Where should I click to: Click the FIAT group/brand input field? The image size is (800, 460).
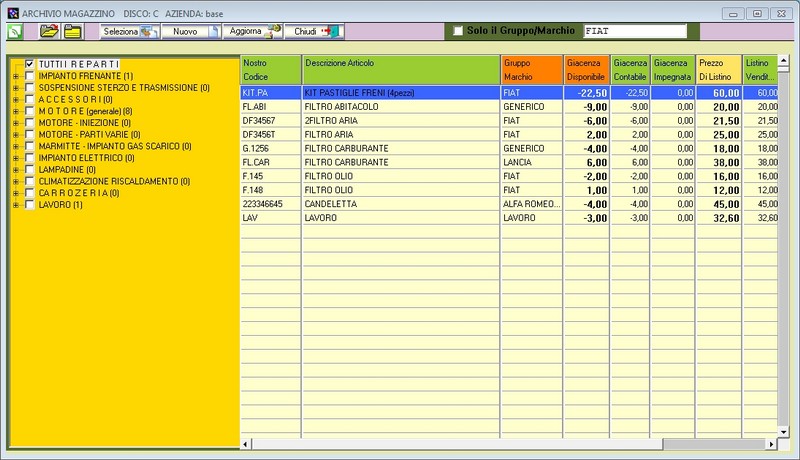[635, 31]
